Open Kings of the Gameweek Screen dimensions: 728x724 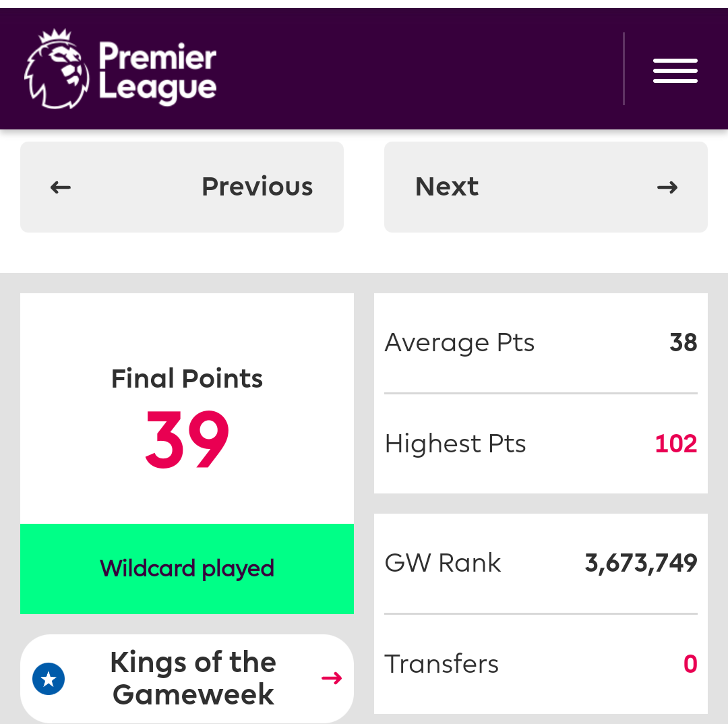coord(187,678)
